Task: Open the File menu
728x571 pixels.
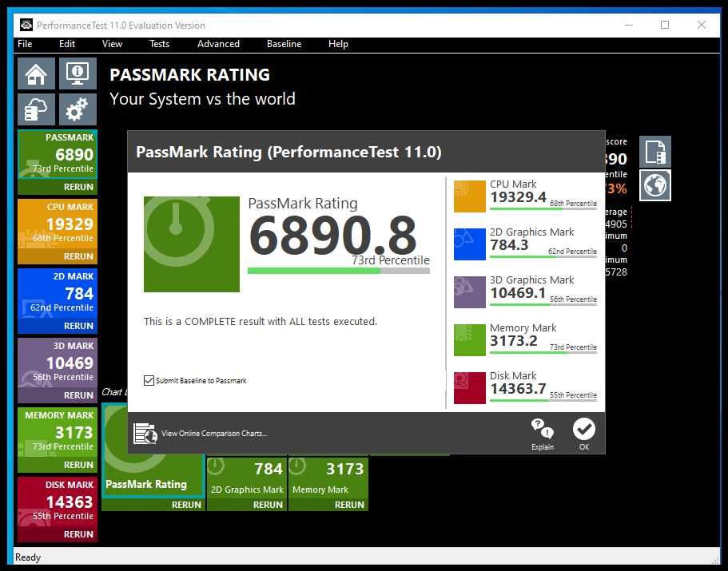Action: pos(25,44)
